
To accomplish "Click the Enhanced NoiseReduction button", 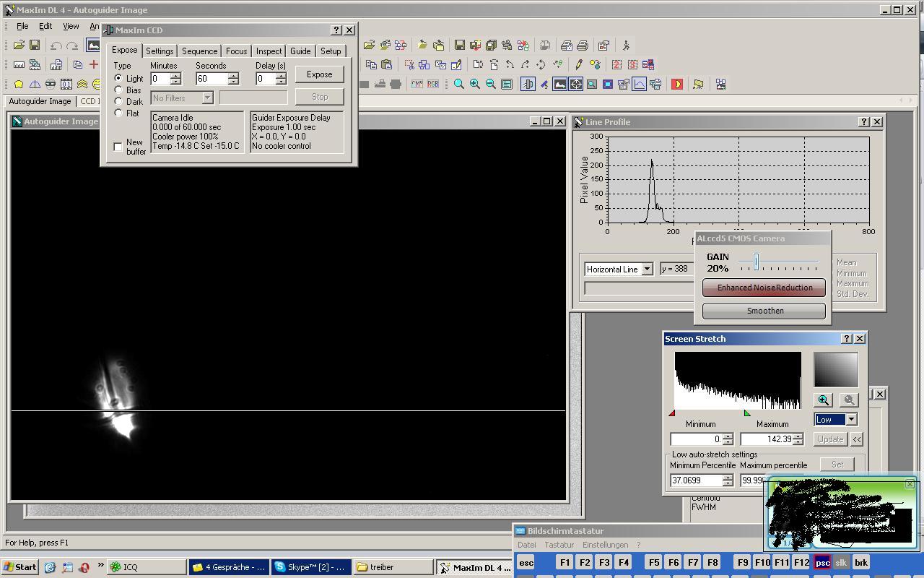I will pos(764,288).
